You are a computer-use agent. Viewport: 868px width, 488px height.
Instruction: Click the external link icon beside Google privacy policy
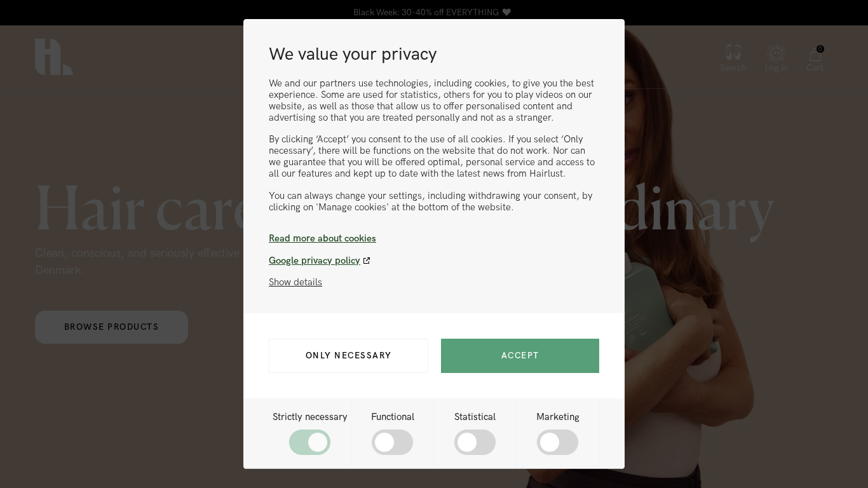click(367, 261)
